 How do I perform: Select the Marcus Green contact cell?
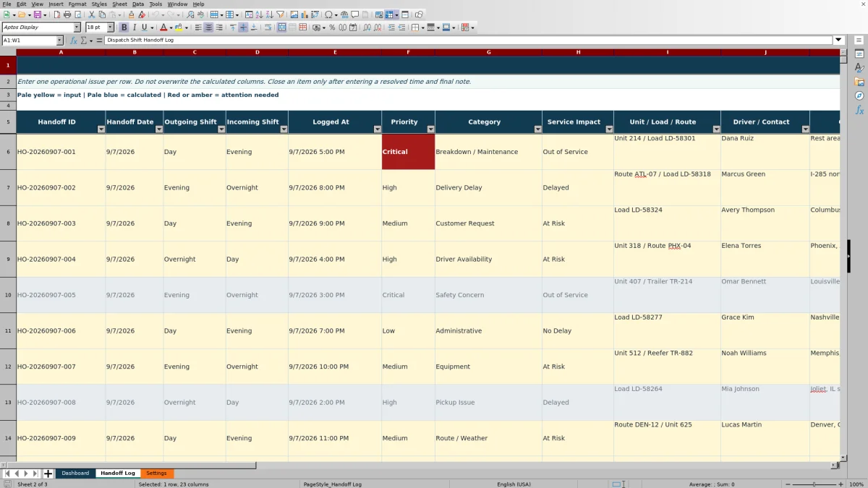click(x=765, y=187)
